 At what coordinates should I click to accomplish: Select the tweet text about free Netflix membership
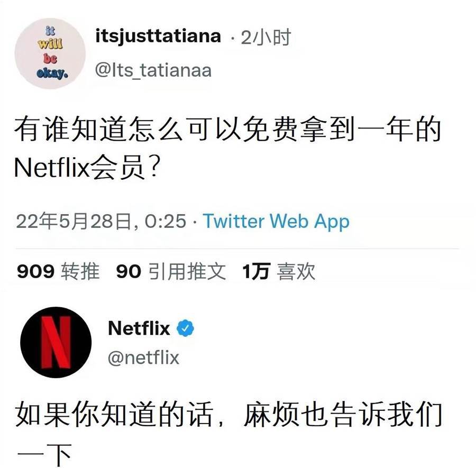pyautogui.click(x=227, y=148)
